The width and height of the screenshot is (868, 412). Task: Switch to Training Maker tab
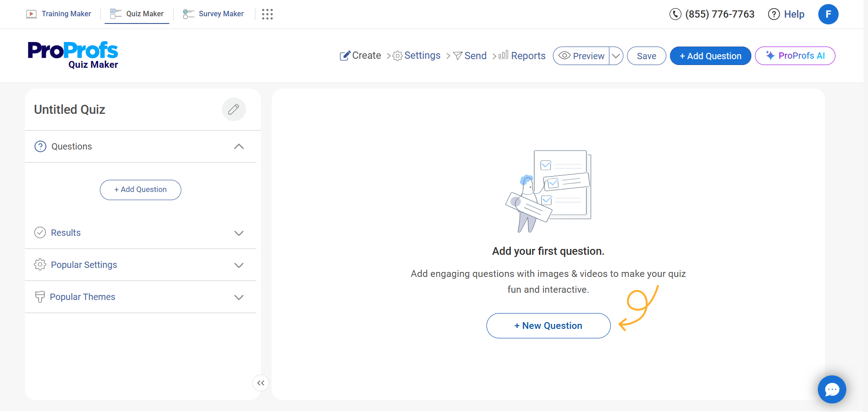click(x=59, y=14)
